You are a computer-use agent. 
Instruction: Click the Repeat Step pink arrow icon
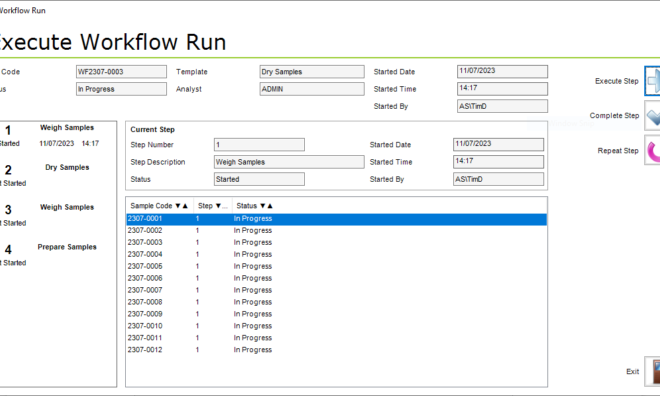pos(653,151)
